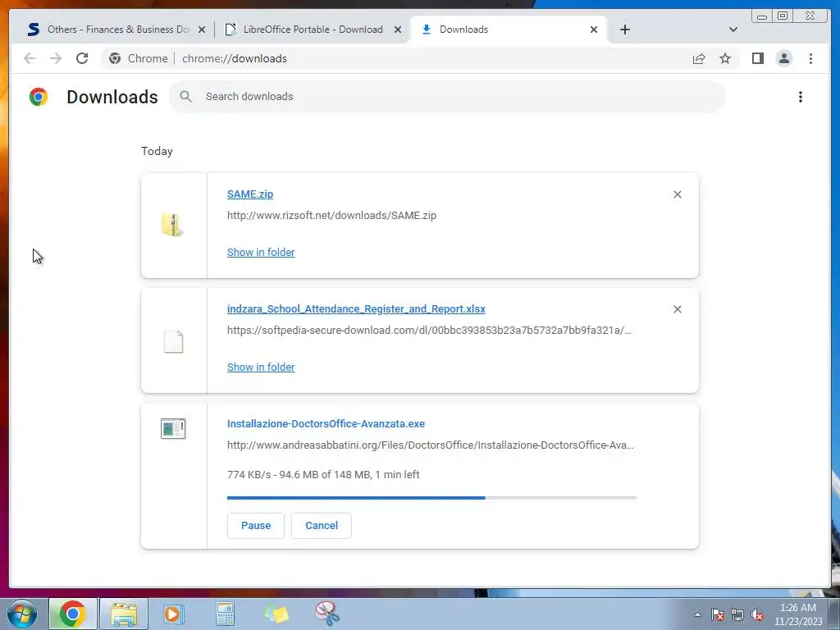
Task: Pause the DoctorsOffice download
Action: point(256,526)
